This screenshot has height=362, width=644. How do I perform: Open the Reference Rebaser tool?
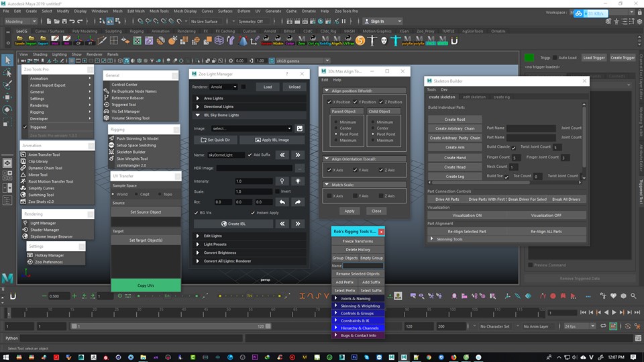pyautogui.click(x=127, y=98)
